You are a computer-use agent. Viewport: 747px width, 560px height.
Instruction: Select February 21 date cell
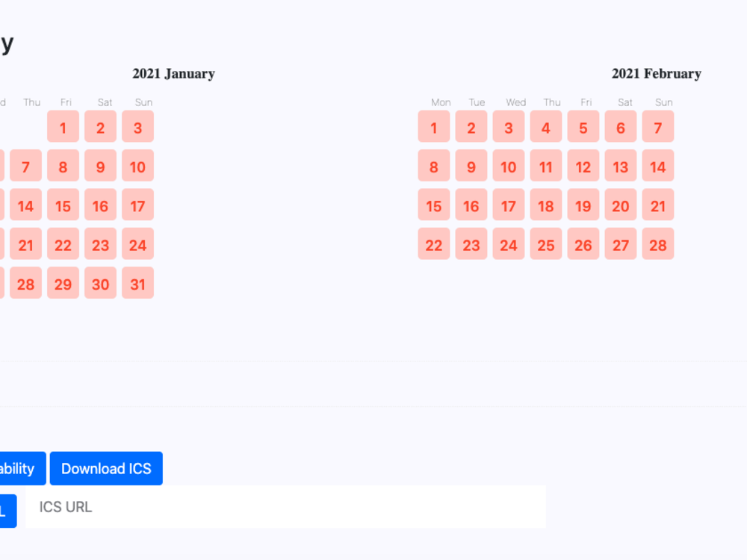point(658,205)
